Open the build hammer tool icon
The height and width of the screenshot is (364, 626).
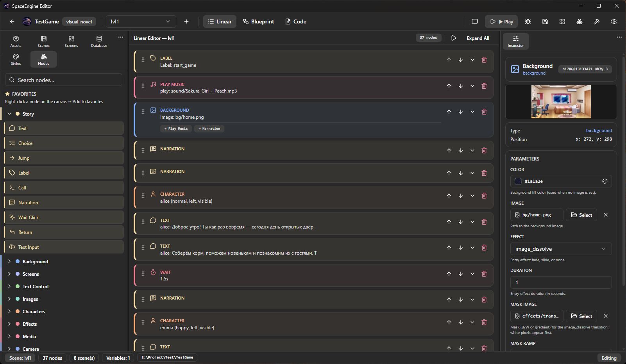(x=597, y=21)
